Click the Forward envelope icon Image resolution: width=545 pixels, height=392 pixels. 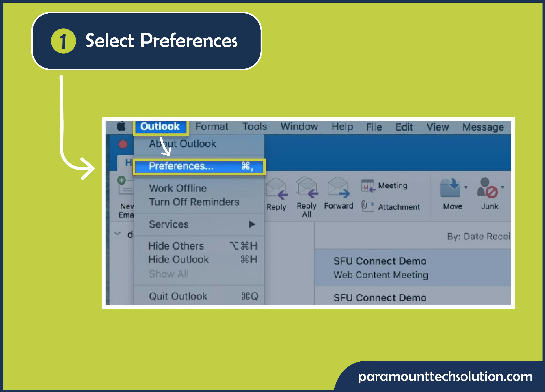(x=339, y=188)
